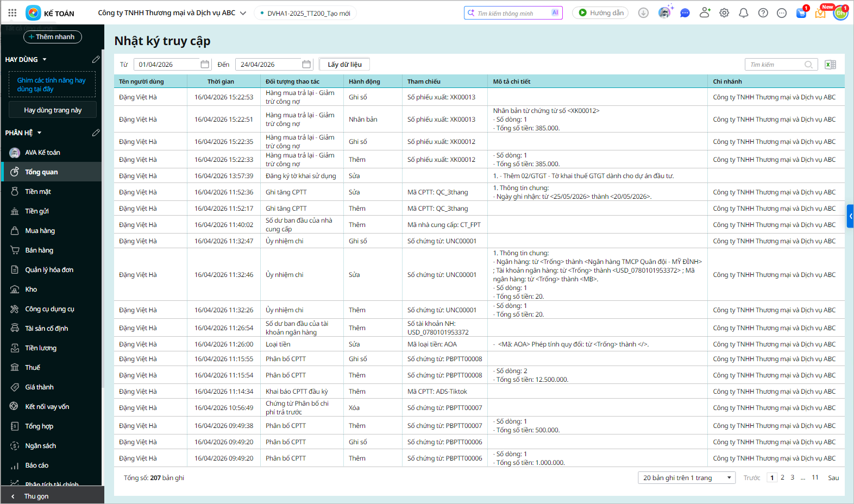Image resolution: width=854 pixels, height=504 pixels.
Task: Edit the HAY DÙNG section pencil icon
Action: 96,59
